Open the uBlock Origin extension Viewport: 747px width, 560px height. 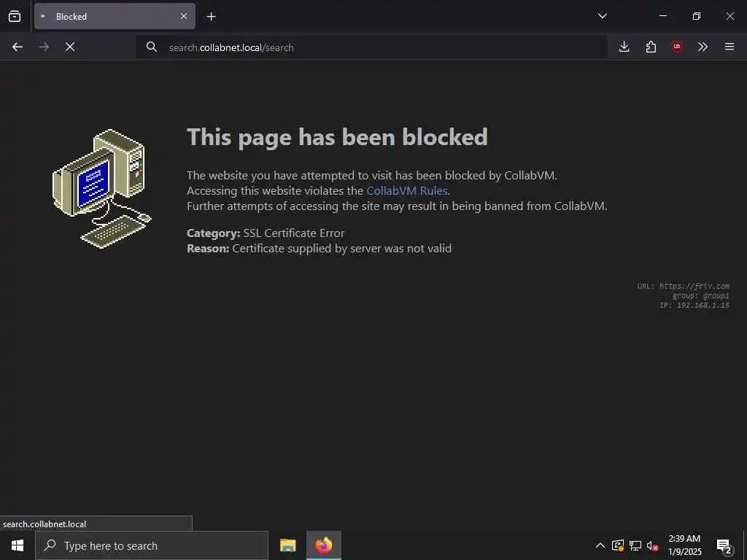677,47
